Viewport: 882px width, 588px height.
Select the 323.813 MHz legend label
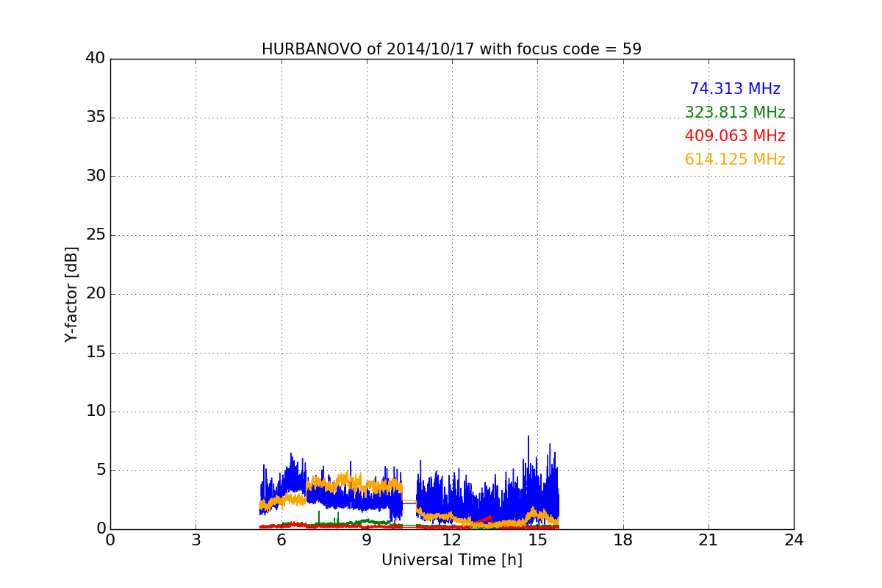[x=735, y=112]
